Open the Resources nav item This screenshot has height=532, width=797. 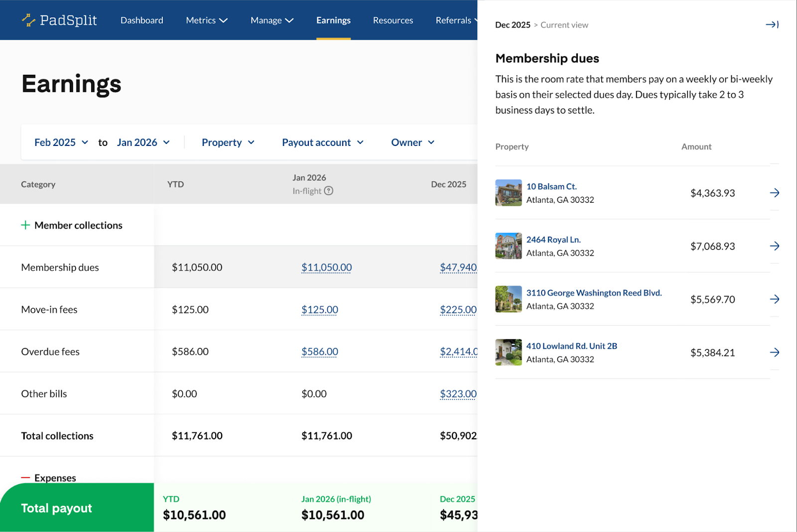[x=393, y=20]
